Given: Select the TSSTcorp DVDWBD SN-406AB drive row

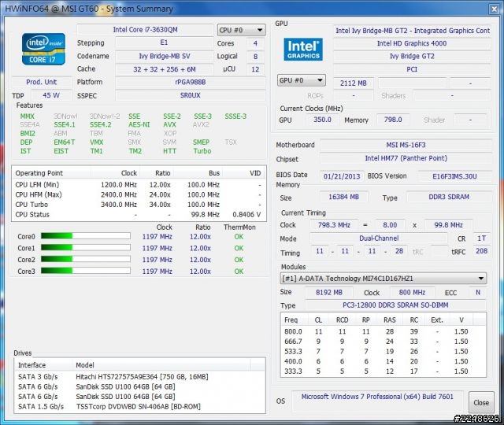Looking at the screenshot, I should pos(140,406).
